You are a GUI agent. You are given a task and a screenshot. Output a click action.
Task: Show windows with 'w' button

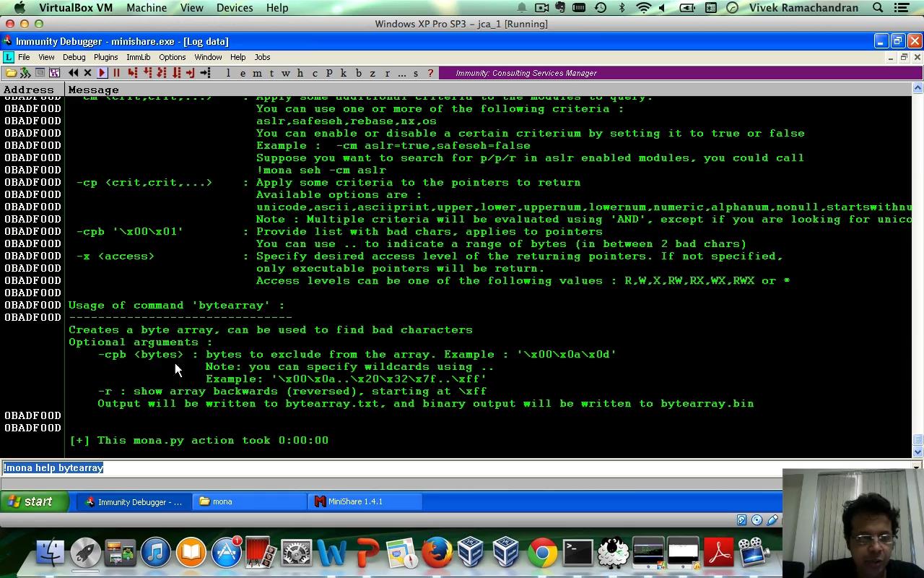click(x=286, y=73)
